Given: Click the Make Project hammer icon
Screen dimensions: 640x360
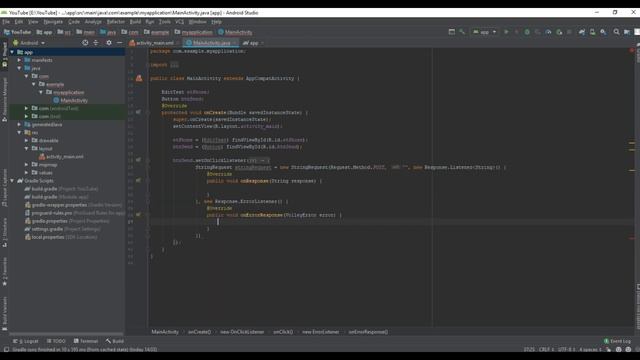Looking at the screenshot, I should point(462,32).
